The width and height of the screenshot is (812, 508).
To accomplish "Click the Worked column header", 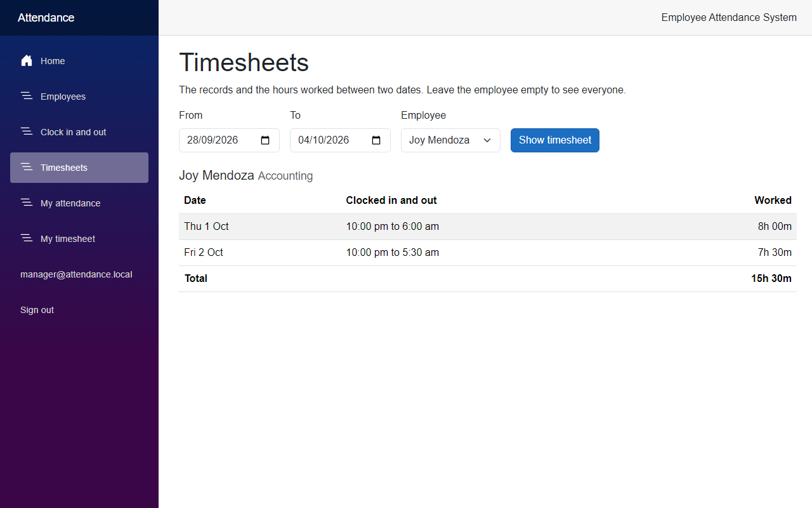I will tap(773, 201).
